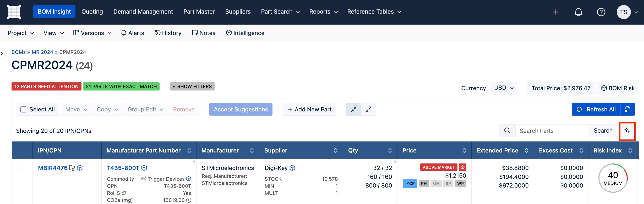Open the MR 2024 breadcrumb link
644x204 pixels.
point(42,52)
